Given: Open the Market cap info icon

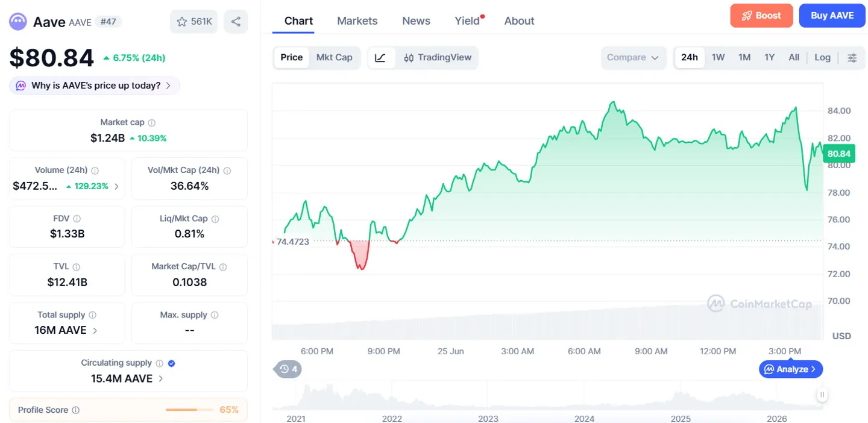Looking at the screenshot, I should pos(152,122).
